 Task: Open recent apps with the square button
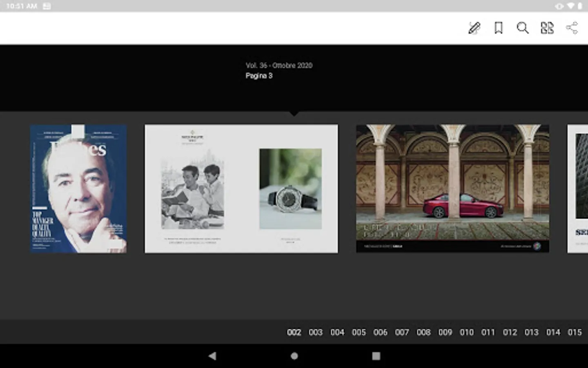point(376,356)
